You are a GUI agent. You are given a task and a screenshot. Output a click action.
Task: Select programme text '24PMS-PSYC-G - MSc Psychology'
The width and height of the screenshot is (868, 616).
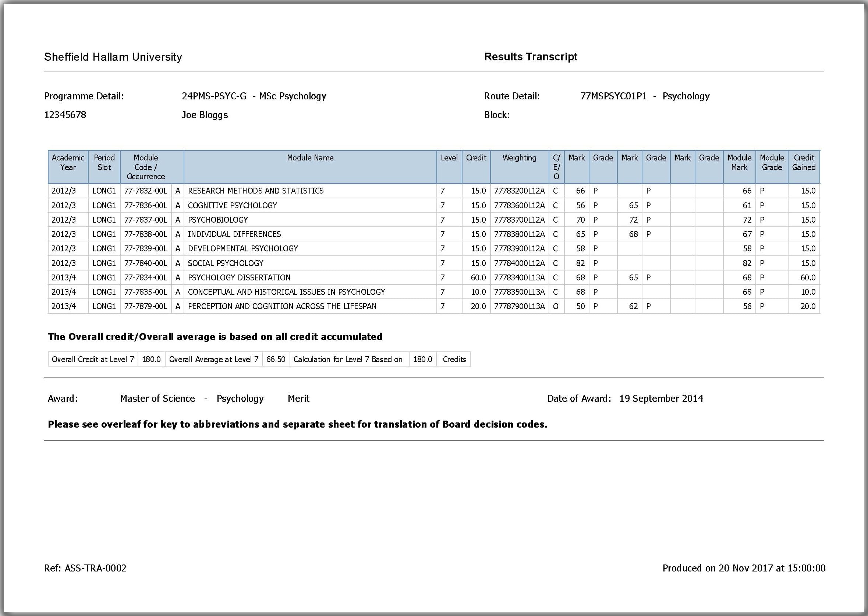[254, 96]
